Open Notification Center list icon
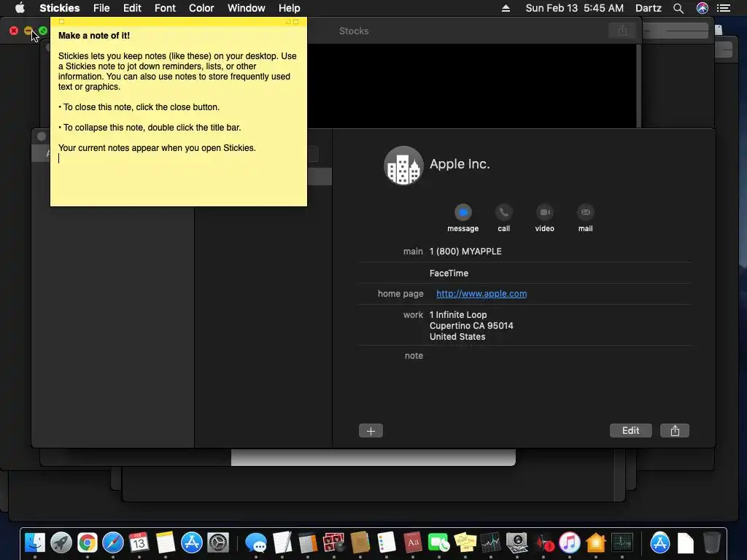Viewport: 747px width, 560px height. tap(724, 8)
